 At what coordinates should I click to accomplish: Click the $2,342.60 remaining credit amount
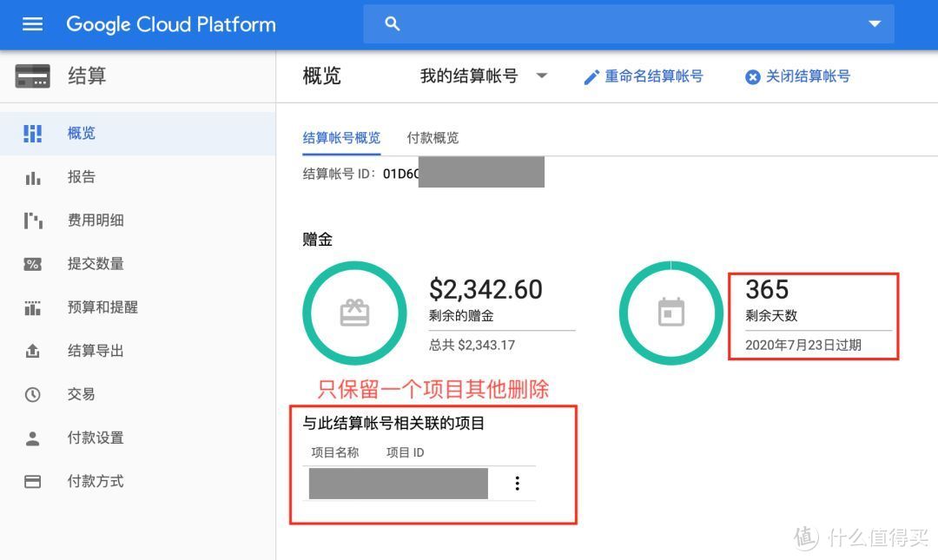pyautogui.click(x=486, y=290)
